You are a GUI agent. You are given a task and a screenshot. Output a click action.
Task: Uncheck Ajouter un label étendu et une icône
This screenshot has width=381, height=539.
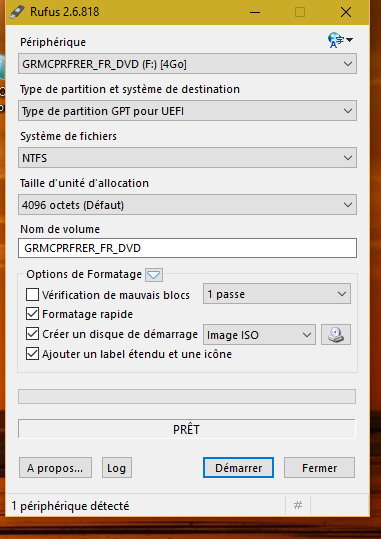32,354
